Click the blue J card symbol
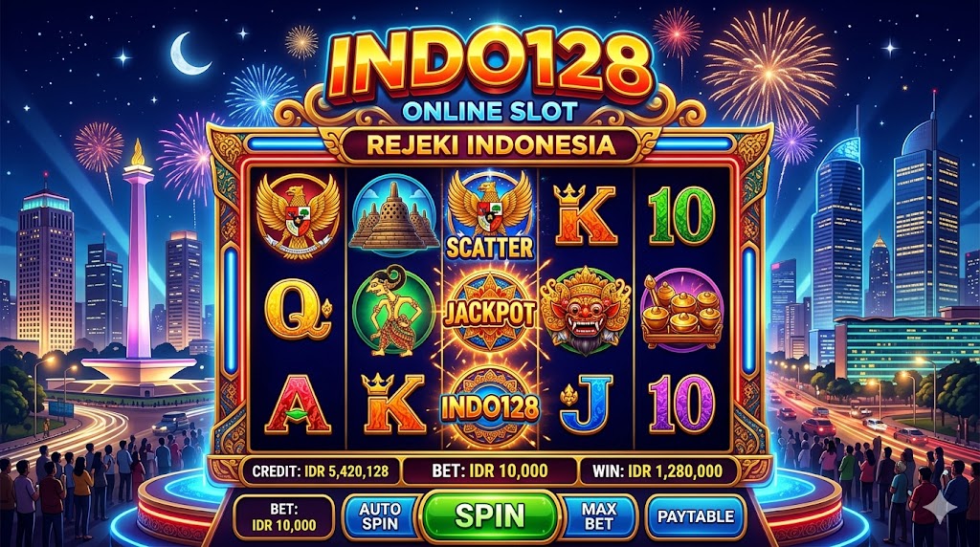 tap(586, 404)
